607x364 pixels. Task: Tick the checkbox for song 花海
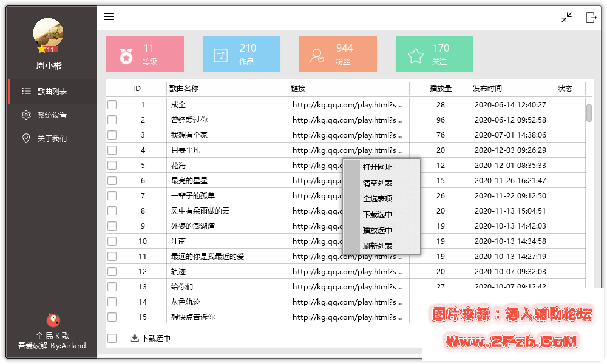click(x=112, y=166)
